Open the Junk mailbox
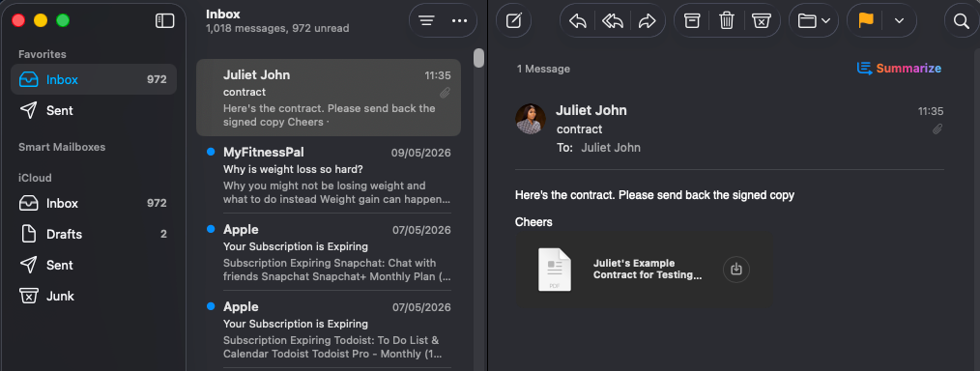980x371 pixels. (94, 296)
